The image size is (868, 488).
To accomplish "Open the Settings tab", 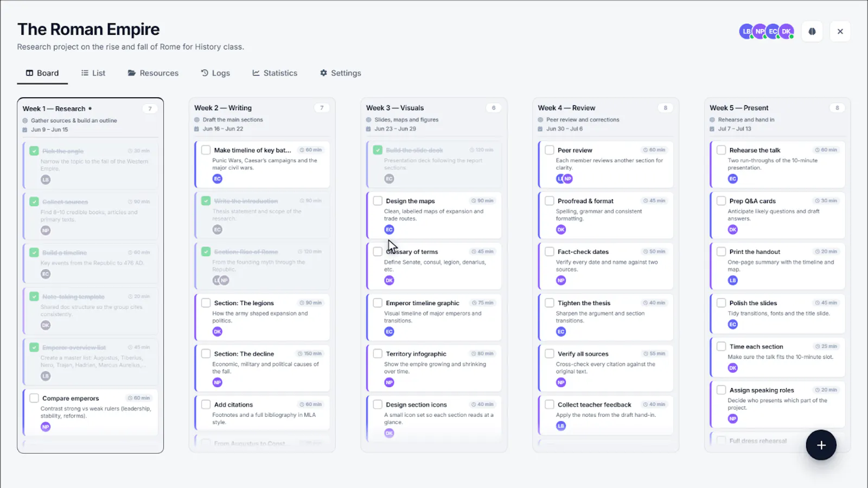I will [341, 73].
